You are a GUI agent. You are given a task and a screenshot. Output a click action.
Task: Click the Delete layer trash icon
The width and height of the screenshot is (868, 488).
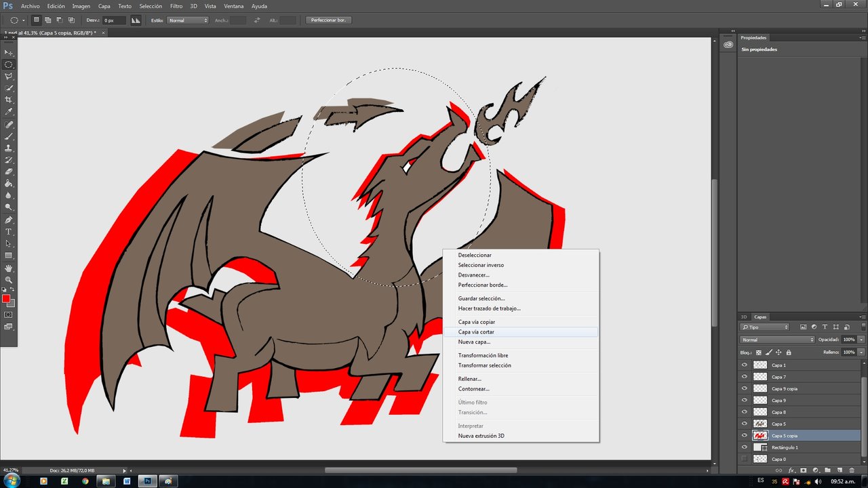click(852, 470)
